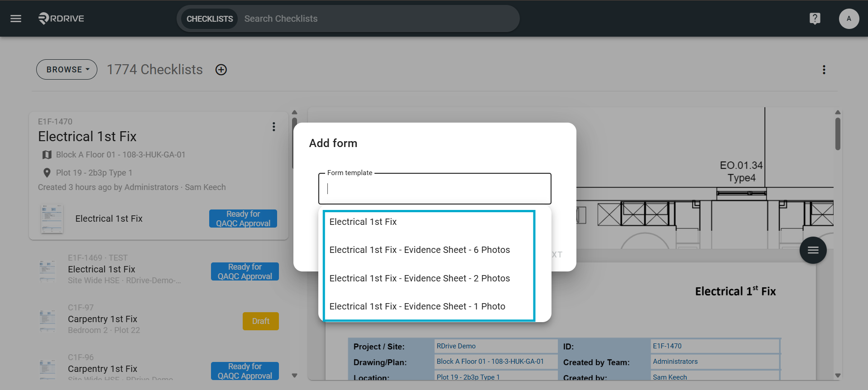Click the E1F-1470 ID value in form

(667, 346)
